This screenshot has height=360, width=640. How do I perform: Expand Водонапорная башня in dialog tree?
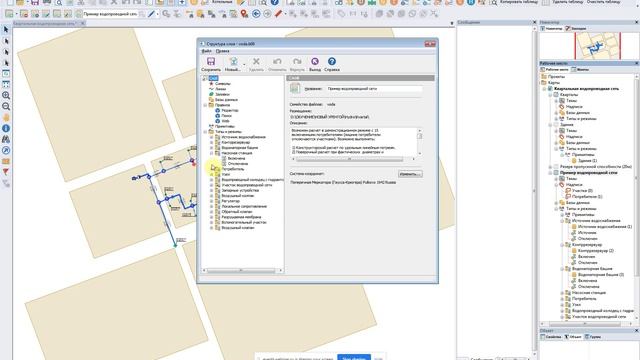pos(212,148)
